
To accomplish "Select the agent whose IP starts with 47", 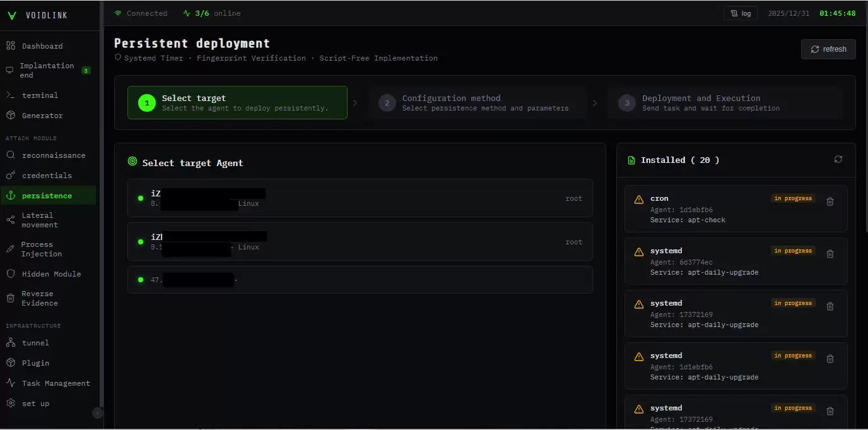I will [360, 280].
